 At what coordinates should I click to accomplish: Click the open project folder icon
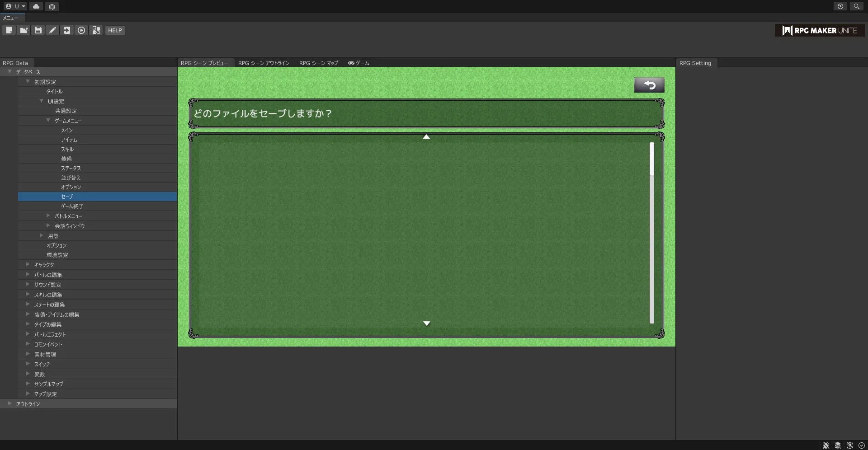tap(24, 30)
